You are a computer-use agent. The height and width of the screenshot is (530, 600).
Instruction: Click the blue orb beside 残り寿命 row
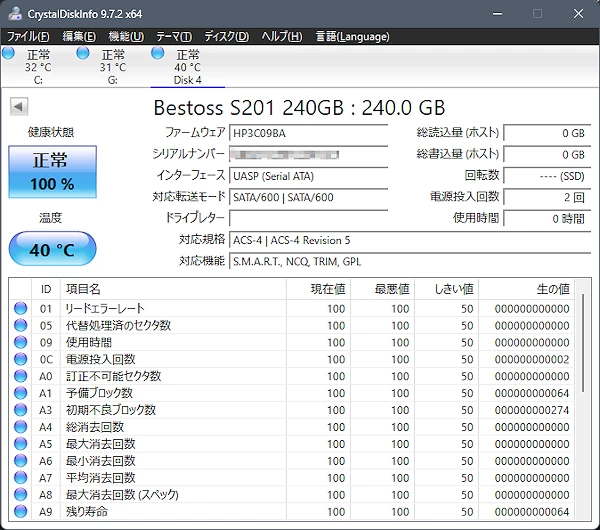coord(20,512)
